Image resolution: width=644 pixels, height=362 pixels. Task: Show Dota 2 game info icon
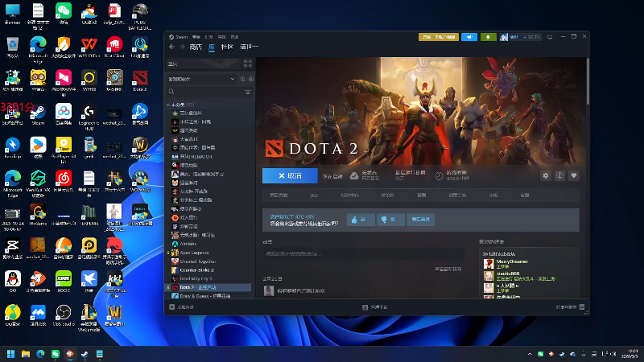coord(559,175)
